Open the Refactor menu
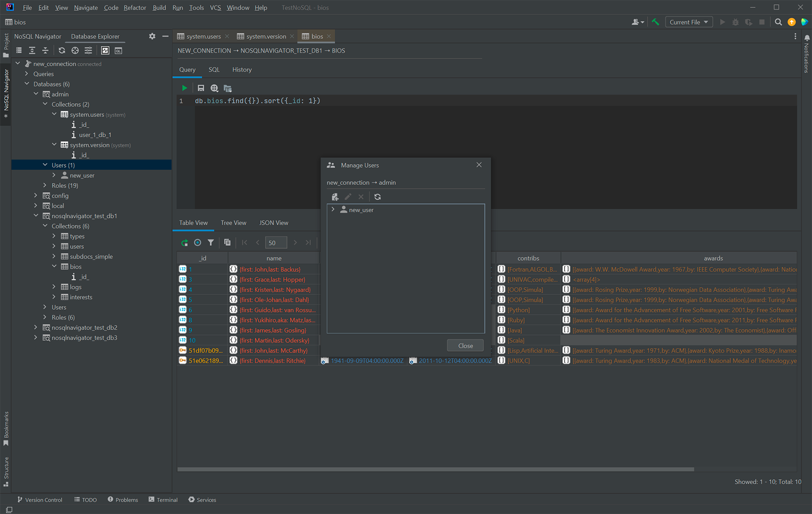This screenshot has width=812, height=514. click(x=135, y=8)
